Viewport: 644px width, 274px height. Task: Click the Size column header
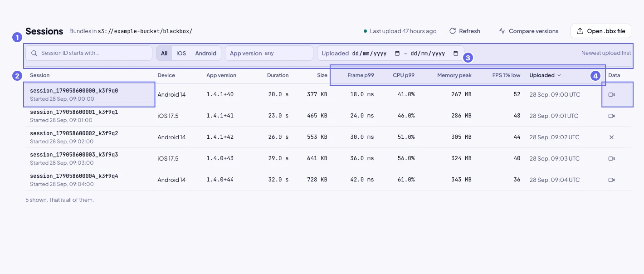322,75
